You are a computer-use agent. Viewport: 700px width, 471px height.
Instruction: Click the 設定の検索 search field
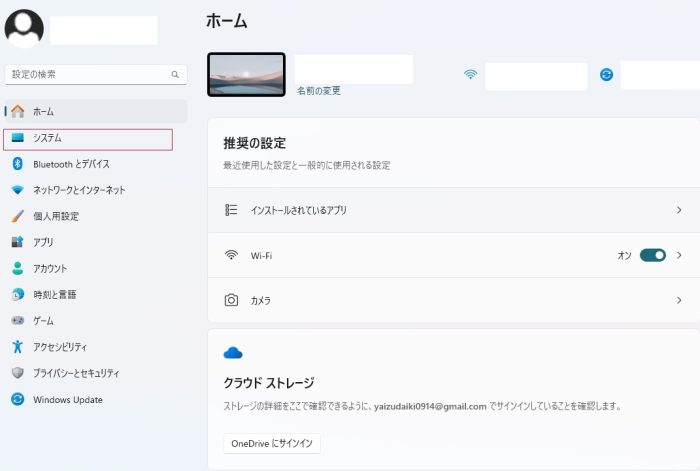[96, 75]
